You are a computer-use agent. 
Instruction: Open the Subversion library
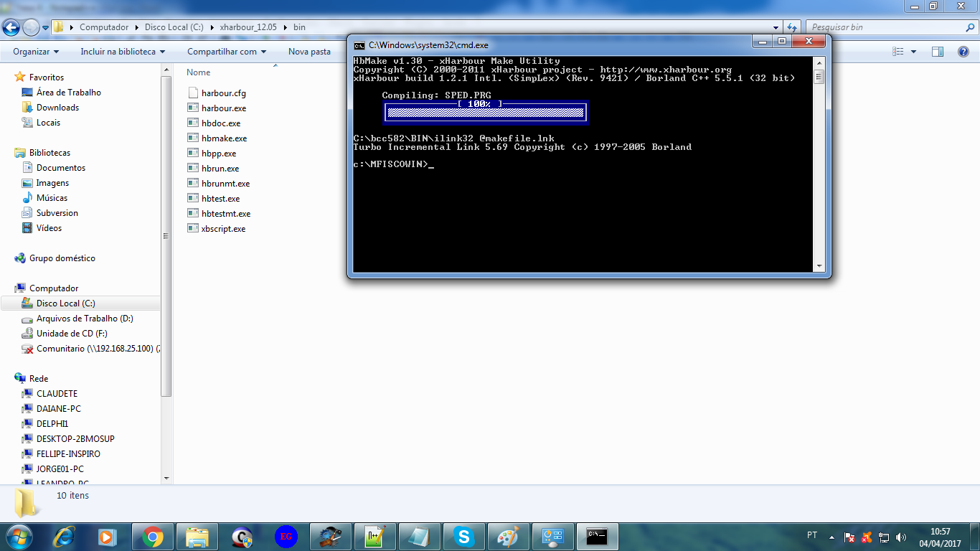tap(57, 213)
